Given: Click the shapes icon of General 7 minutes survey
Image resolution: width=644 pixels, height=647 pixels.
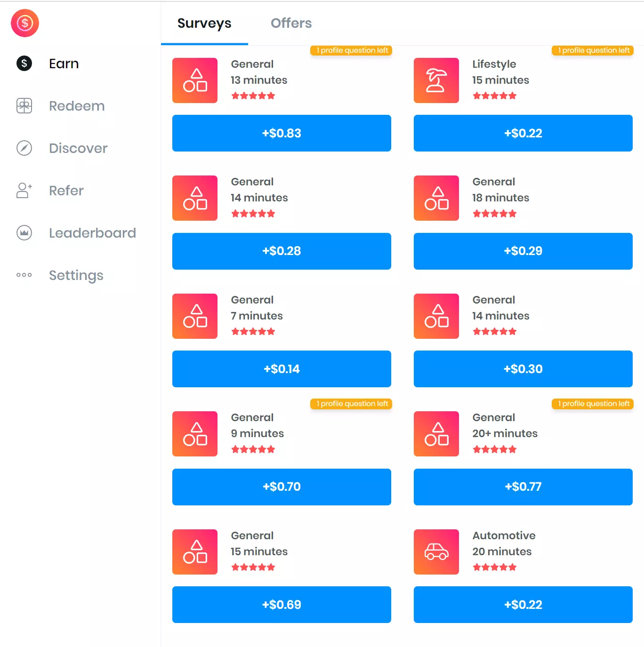Looking at the screenshot, I should (195, 316).
